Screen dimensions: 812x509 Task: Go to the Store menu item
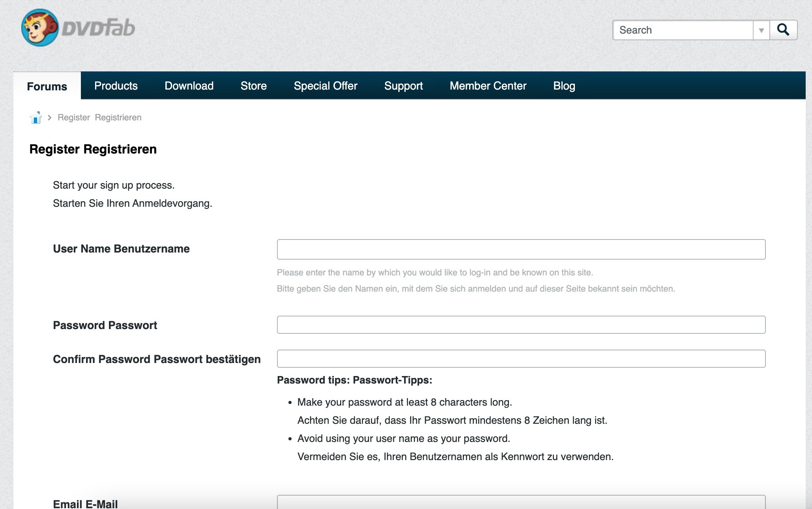click(x=254, y=86)
